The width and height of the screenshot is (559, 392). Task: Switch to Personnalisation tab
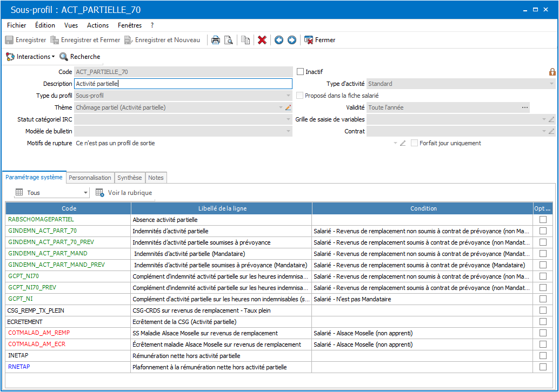90,178
